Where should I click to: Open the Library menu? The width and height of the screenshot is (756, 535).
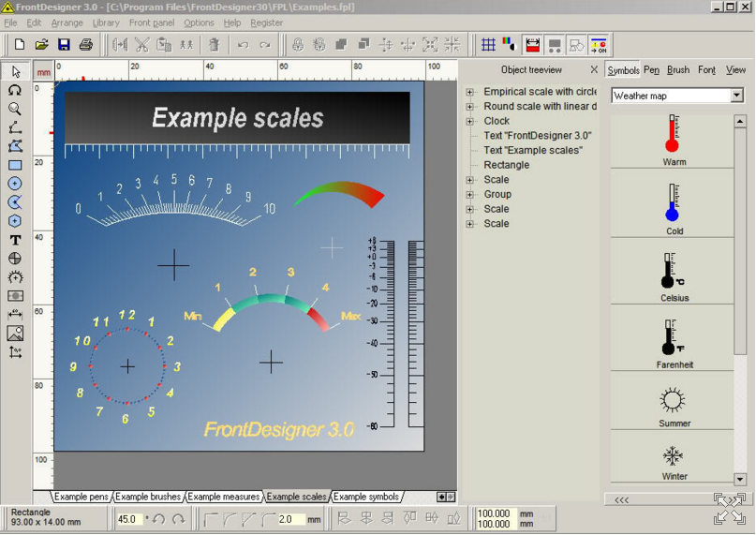[x=106, y=22]
